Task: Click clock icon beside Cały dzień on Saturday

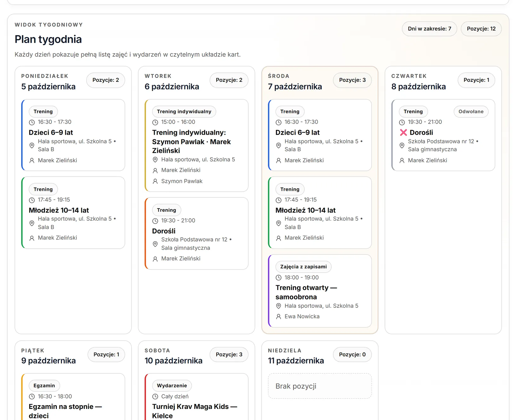Action: point(155,397)
